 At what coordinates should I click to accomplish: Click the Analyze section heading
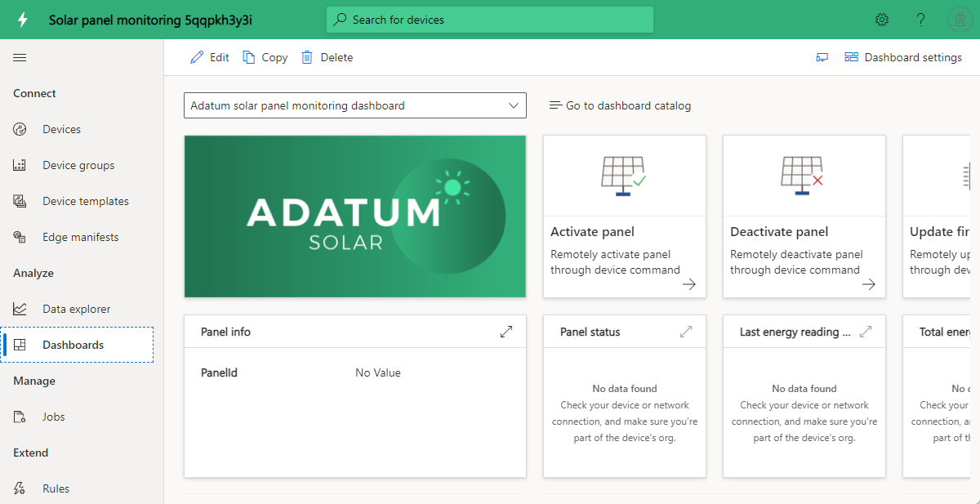pos(33,273)
